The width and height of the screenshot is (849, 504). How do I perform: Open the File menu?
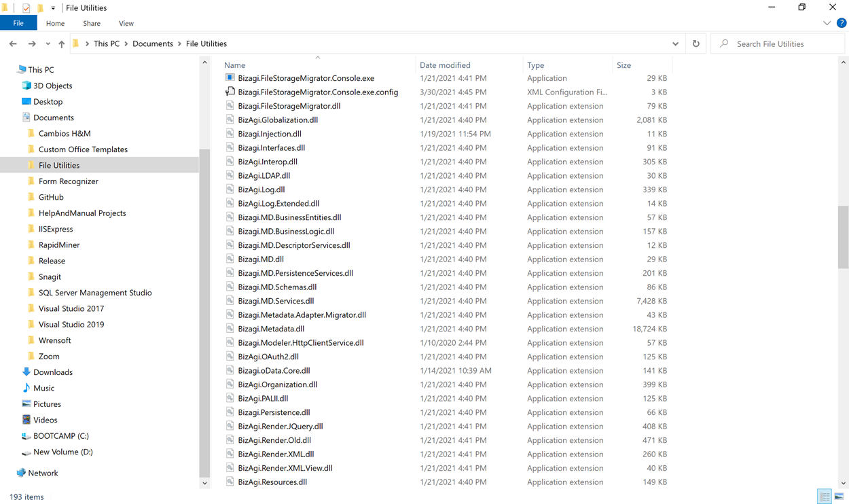click(x=18, y=22)
